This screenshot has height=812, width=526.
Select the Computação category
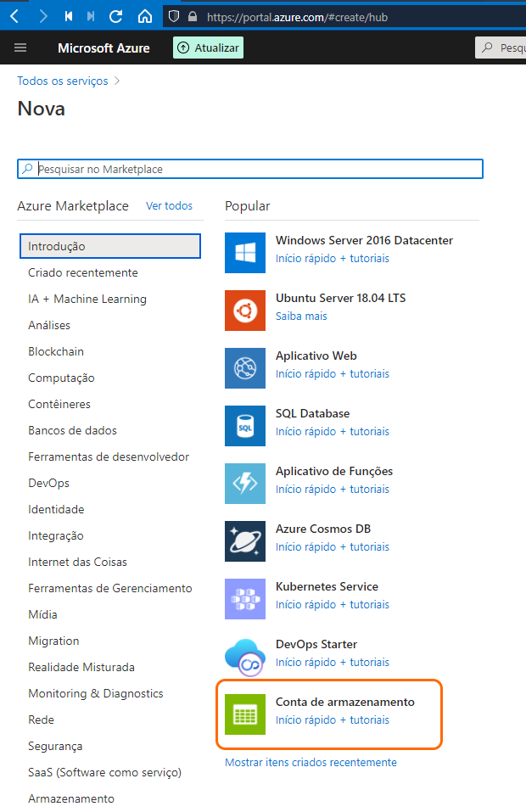point(61,378)
